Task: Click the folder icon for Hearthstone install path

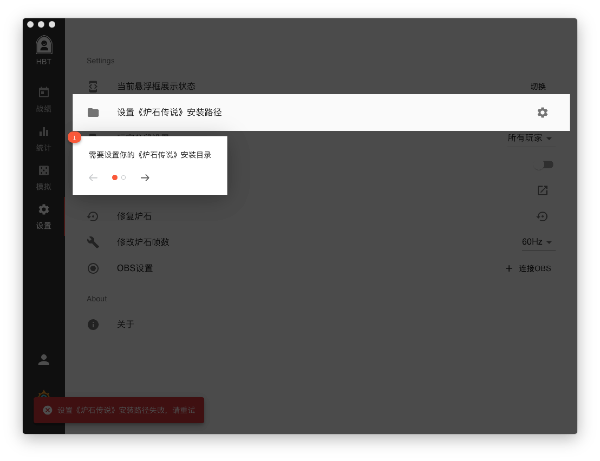Action: click(x=93, y=112)
